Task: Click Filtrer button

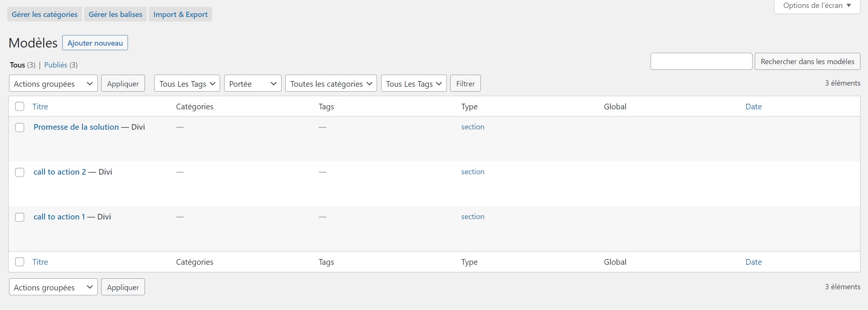Action: click(x=465, y=83)
